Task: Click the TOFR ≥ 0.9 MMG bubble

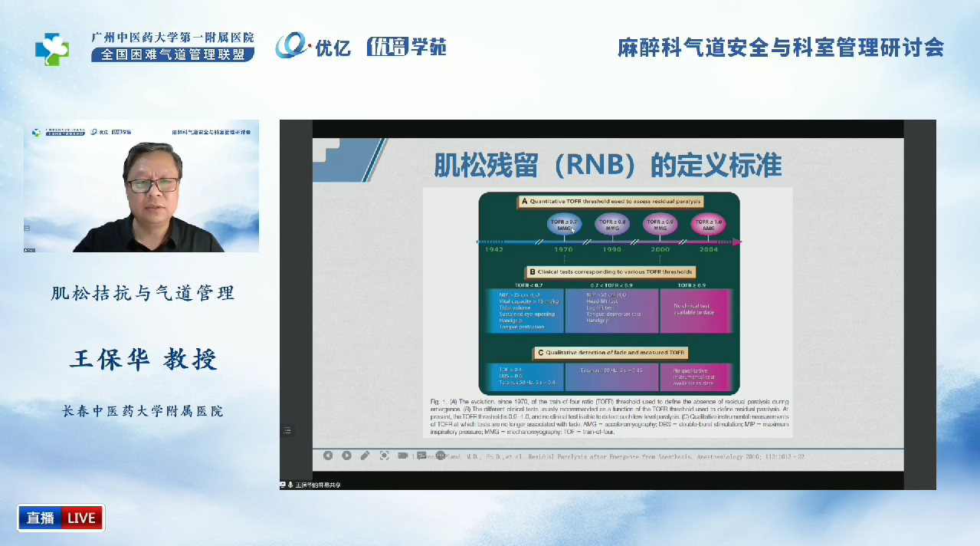Action: pyautogui.click(x=660, y=224)
